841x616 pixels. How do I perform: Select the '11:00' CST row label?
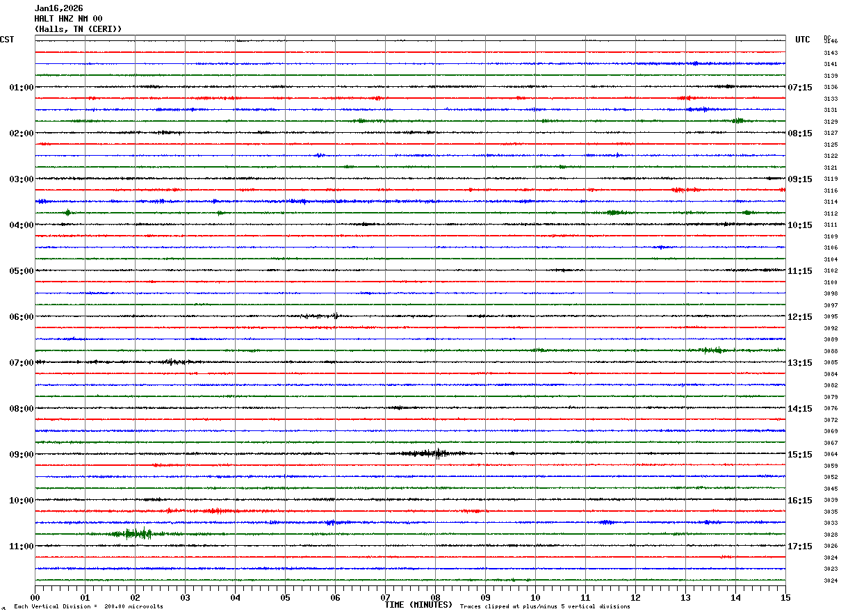click(22, 546)
